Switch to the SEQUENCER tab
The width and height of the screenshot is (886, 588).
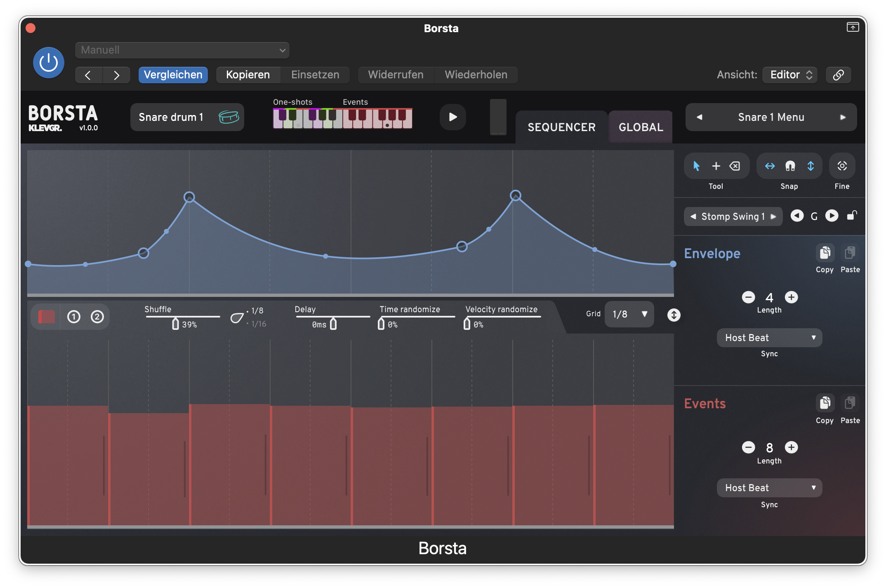pos(561,127)
